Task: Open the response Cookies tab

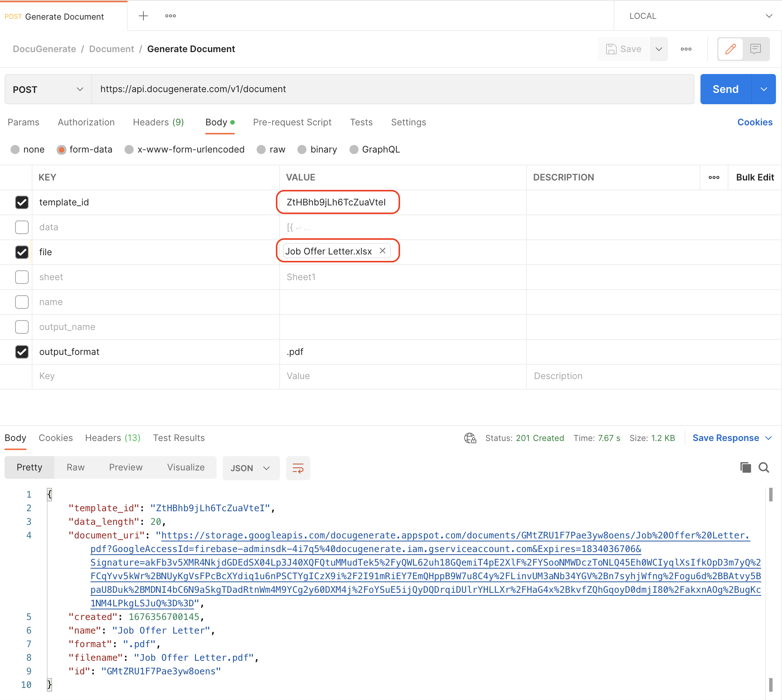Action: (56, 438)
